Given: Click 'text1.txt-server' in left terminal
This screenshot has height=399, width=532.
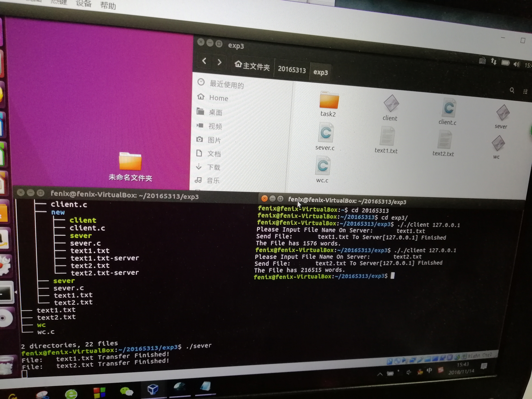Looking at the screenshot, I should pyautogui.click(x=105, y=258).
